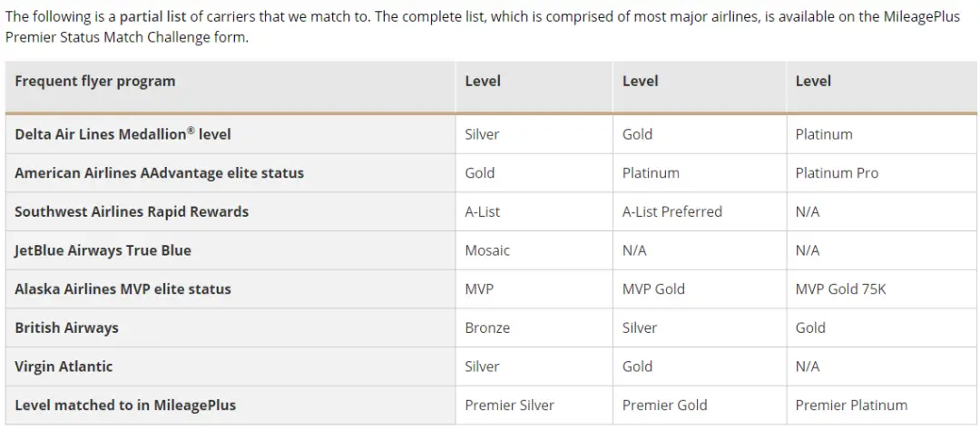This screenshot has width=980, height=430.
Task: Select the MVP cell in first Level column
Action: pos(479,289)
